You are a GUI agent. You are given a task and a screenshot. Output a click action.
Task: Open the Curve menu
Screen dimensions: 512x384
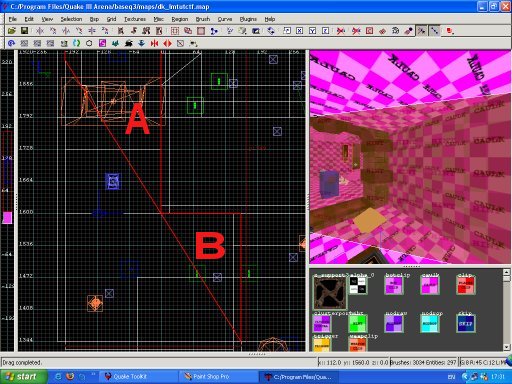(x=225, y=19)
